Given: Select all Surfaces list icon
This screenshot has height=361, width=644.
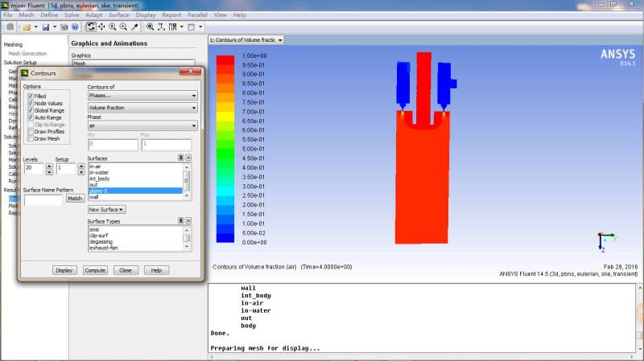Looking at the screenshot, I should pos(180,158).
